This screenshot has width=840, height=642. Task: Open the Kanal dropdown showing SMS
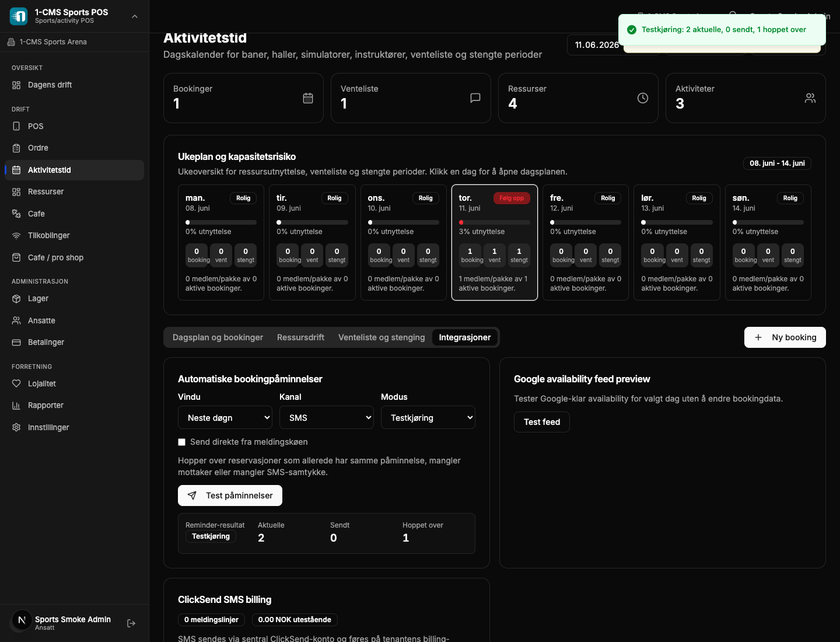pyautogui.click(x=327, y=417)
